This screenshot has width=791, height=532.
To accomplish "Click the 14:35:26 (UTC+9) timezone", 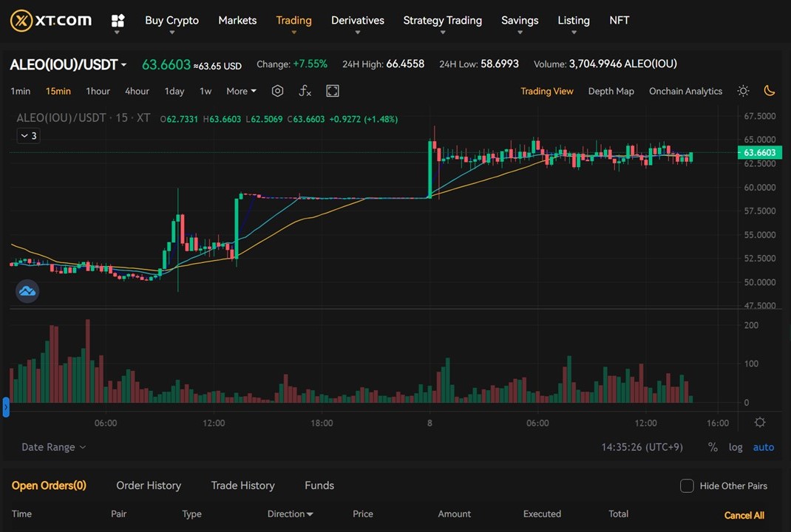I will pyautogui.click(x=642, y=447).
